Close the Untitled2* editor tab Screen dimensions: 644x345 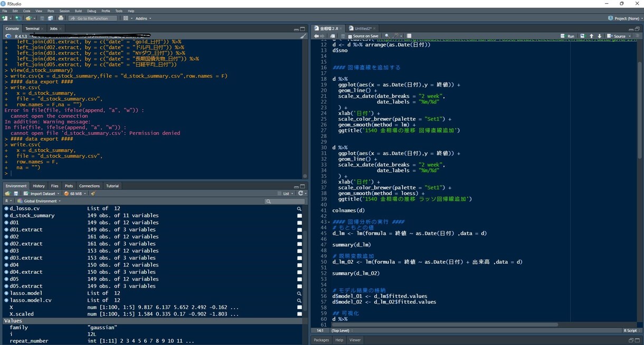tap(374, 28)
